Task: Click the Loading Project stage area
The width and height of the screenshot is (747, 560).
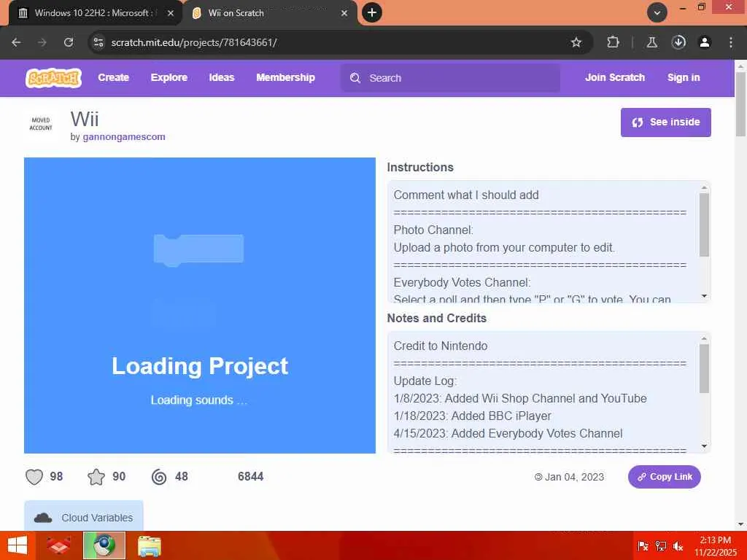Action: 200,306
